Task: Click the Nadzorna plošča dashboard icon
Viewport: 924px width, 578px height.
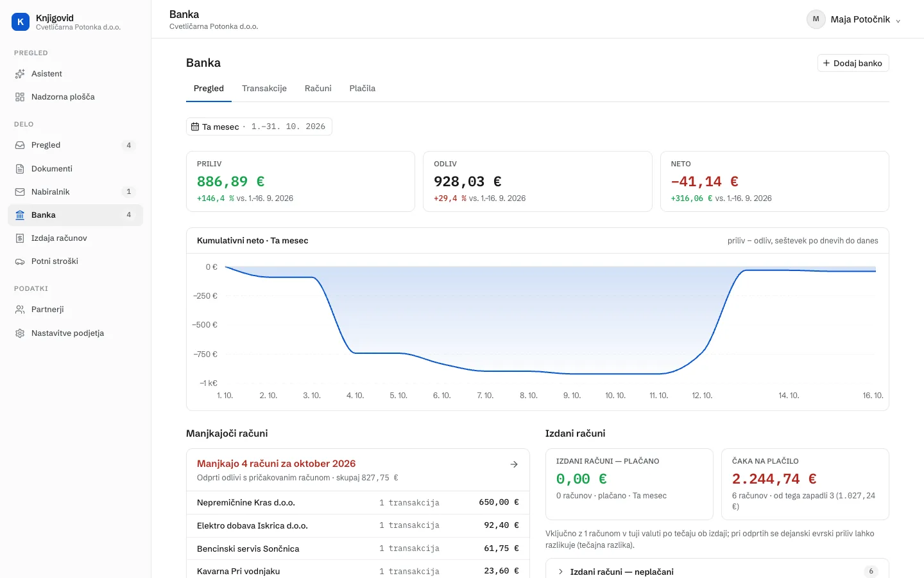Action: [x=20, y=97]
